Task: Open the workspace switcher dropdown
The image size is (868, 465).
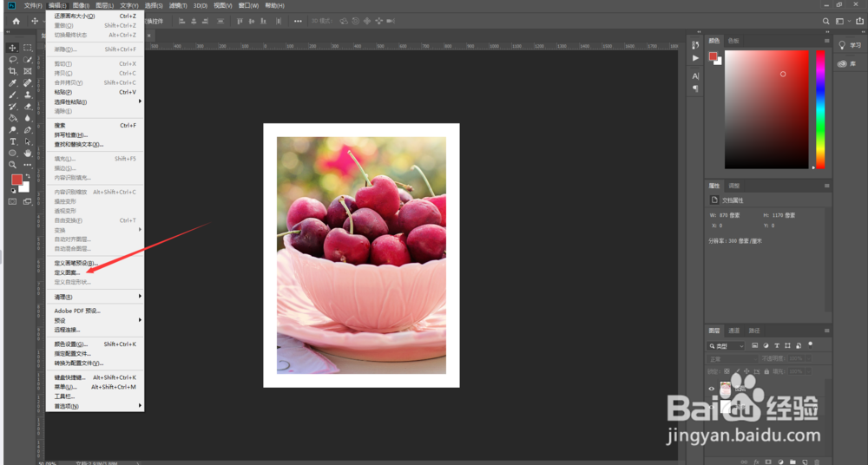Action: [x=841, y=21]
